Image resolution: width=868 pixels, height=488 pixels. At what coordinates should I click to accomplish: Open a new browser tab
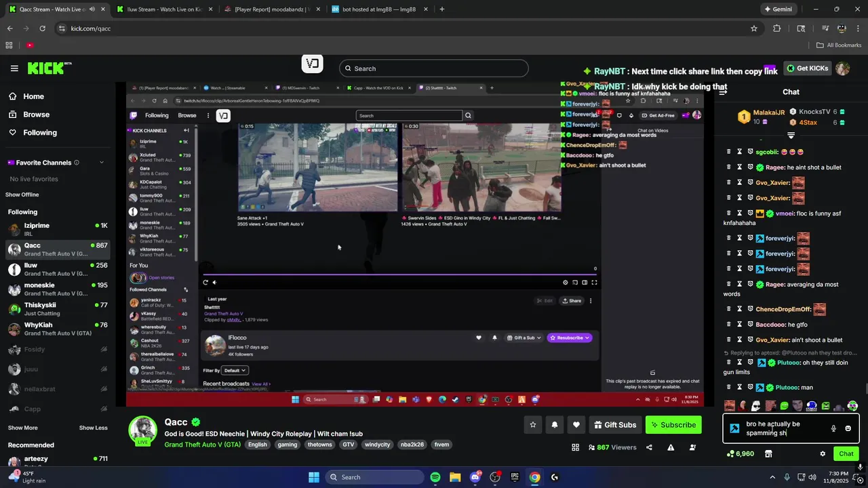tap(442, 9)
